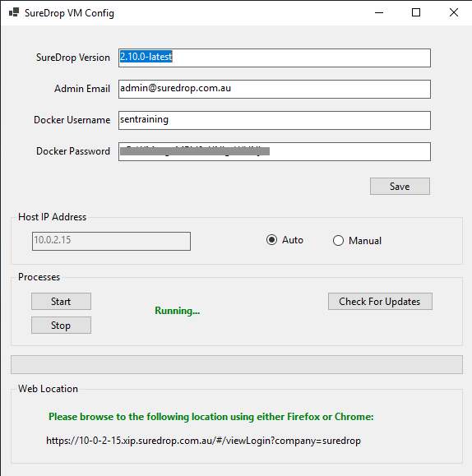Click the SureDrop VM Config title text
The height and width of the screenshot is (476, 472).
(x=69, y=13)
